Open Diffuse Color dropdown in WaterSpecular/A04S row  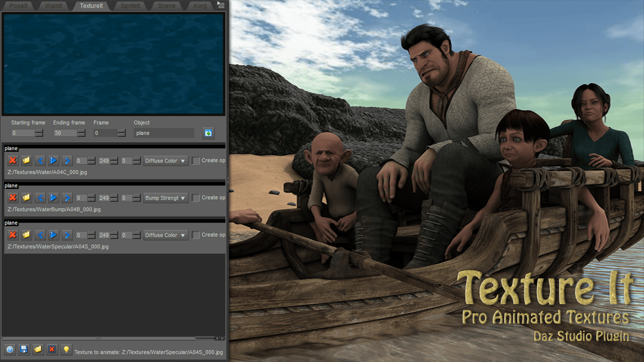coord(166,235)
